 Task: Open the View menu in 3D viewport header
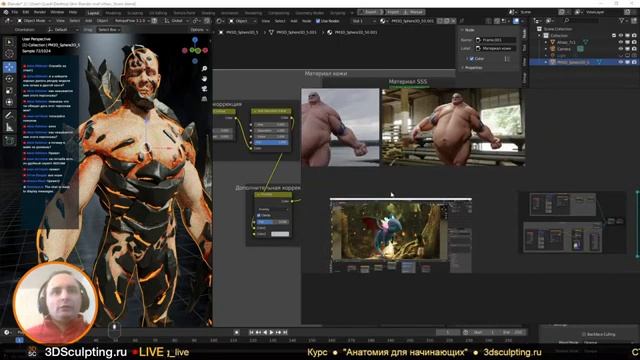60,20
